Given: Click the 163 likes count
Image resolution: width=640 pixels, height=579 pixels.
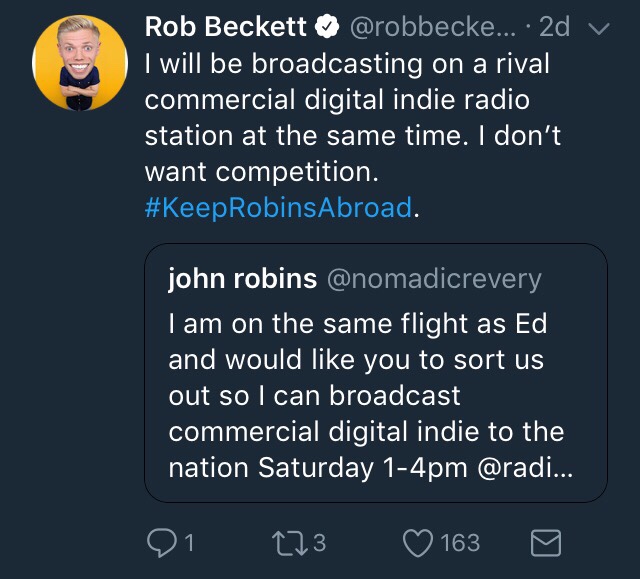Looking at the screenshot, I should tap(460, 542).
